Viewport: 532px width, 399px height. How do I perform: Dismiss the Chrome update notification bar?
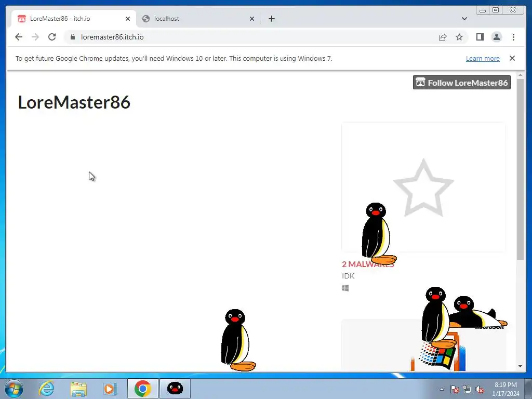coord(512,58)
